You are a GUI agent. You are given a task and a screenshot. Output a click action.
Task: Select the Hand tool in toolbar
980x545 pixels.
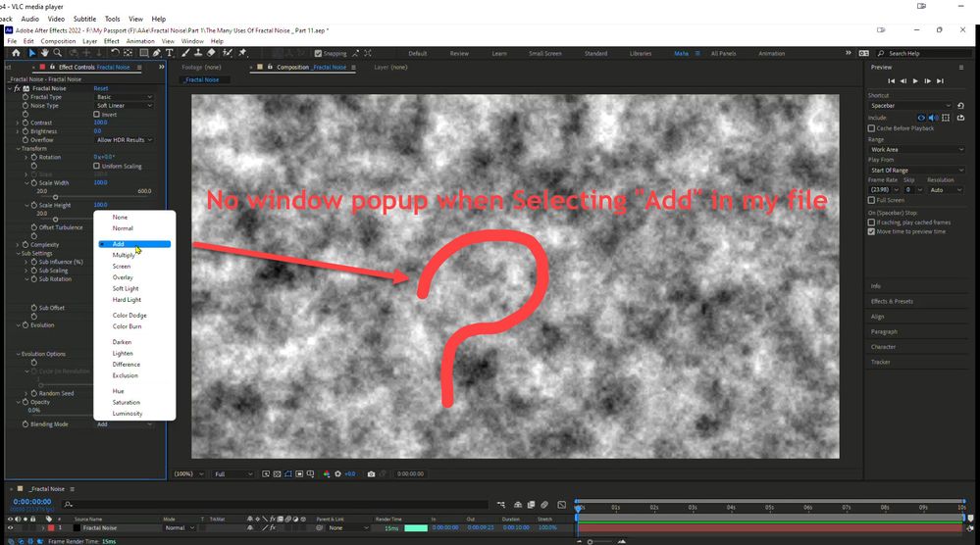[x=44, y=53]
